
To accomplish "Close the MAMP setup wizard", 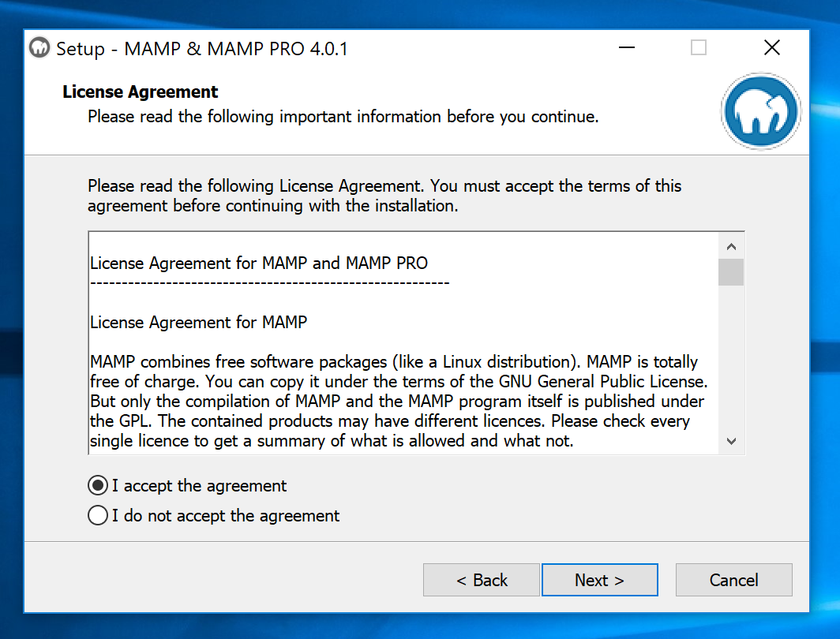I will click(x=771, y=47).
